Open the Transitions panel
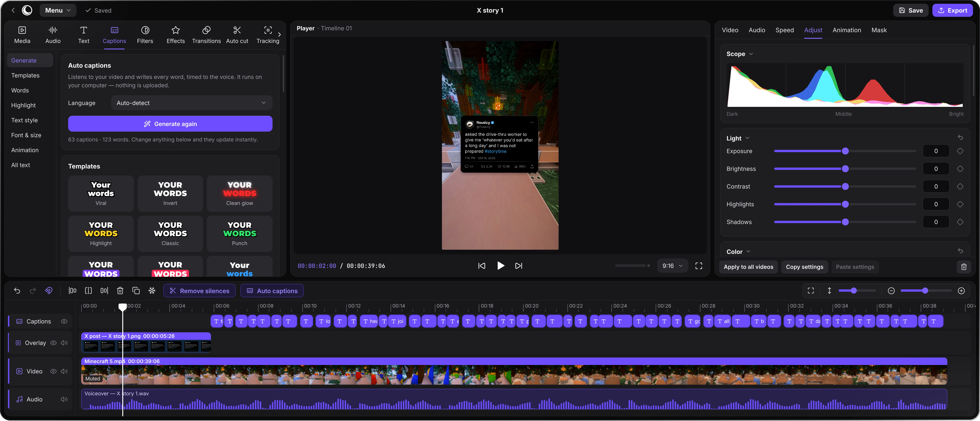The width and height of the screenshot is (980, 421). 206,35
